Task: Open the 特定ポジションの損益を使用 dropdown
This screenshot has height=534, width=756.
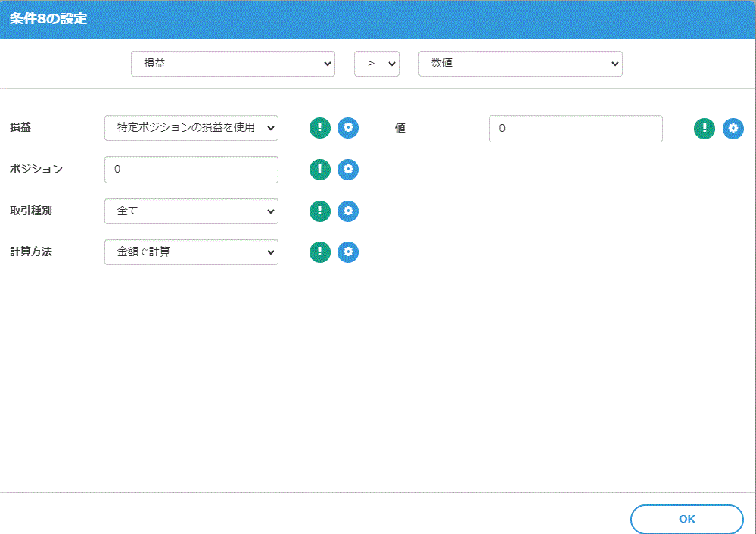Action: coord(191,128)
